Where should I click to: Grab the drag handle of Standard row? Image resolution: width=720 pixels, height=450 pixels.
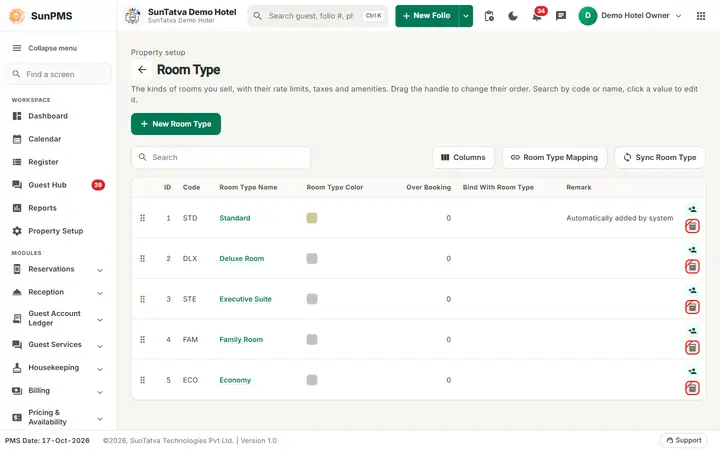(142, 218)
